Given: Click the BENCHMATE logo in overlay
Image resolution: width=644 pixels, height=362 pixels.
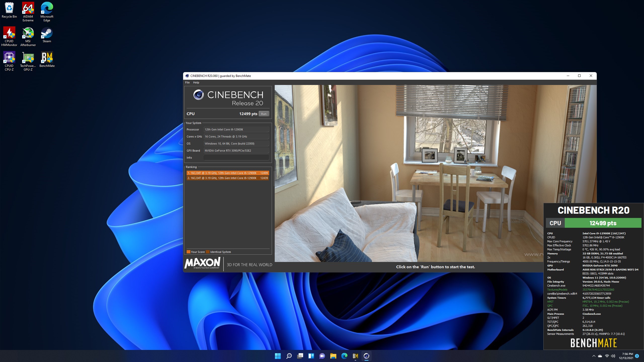Looking at the screenshot, I should point(593,343).
